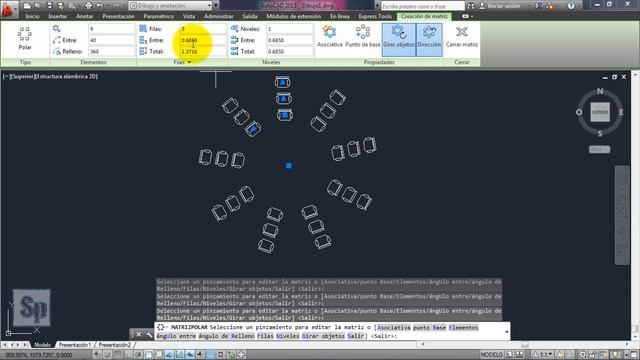The width and height of the screenshot is (640, 360).
Task: Click the Filas count input field
Action: coord(203,29)
